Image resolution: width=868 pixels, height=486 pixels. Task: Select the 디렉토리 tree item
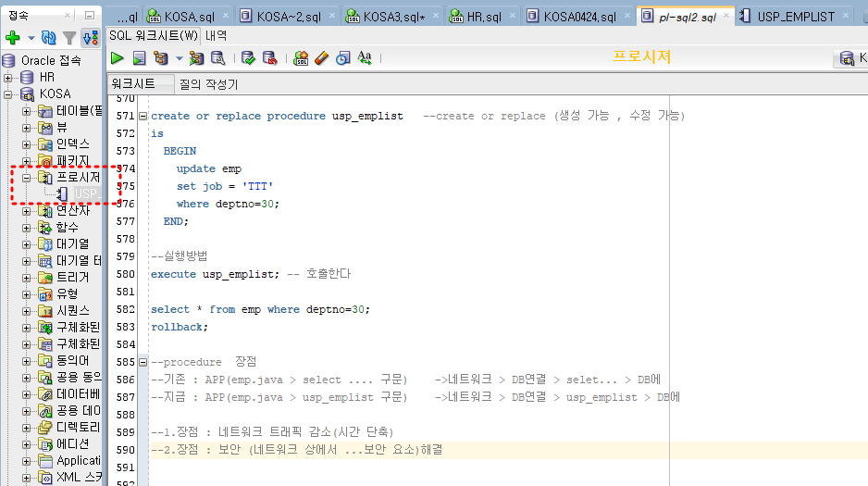(78, 428)
